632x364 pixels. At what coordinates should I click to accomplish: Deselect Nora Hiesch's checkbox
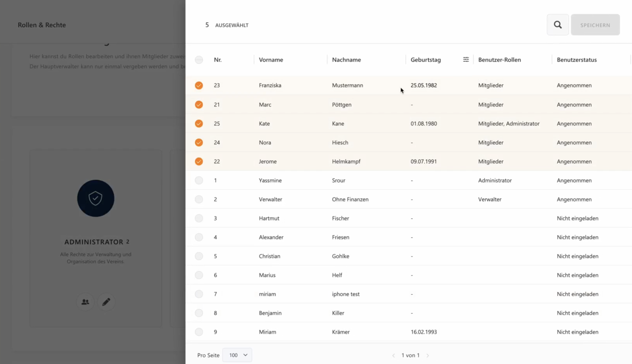click(199, 142)
